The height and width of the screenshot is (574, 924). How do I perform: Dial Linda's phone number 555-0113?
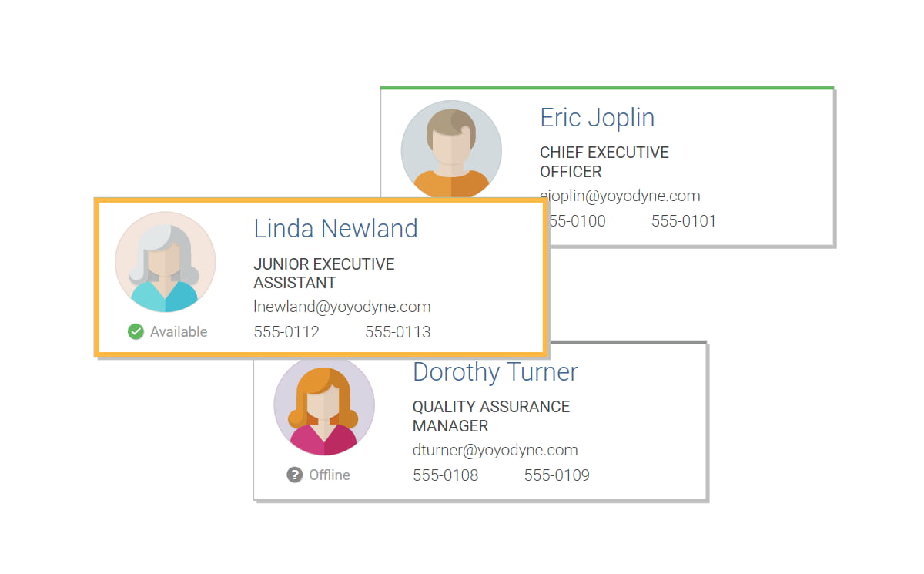(x=397, y=332)
